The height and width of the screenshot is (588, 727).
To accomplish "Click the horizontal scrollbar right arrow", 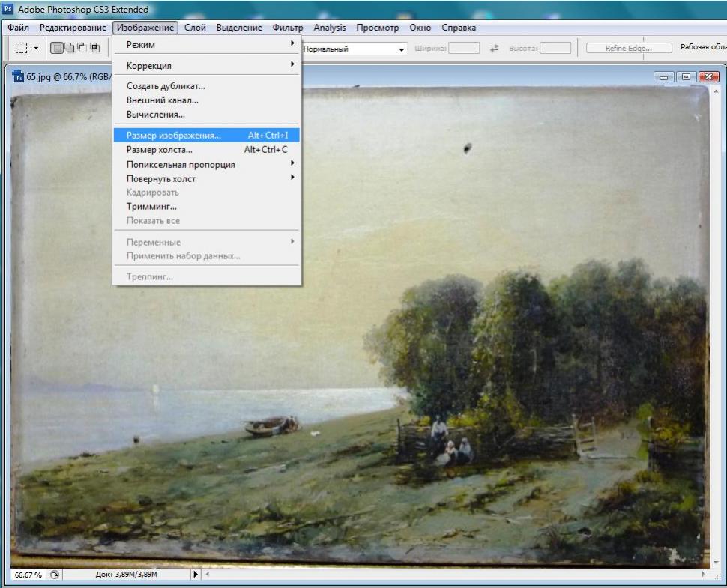I will click(x=703, y=574).
